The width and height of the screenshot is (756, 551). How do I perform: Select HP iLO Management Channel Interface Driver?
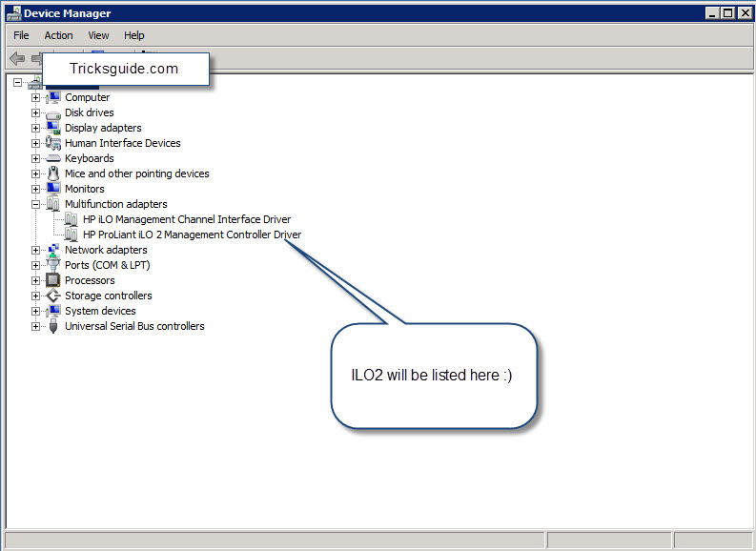click(x=186, y=219)
